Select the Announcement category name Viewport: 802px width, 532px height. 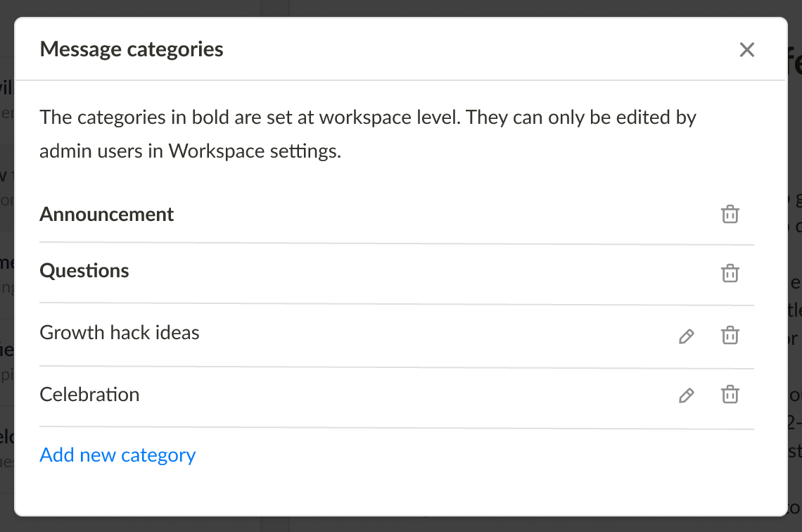[x=107, y=214]
